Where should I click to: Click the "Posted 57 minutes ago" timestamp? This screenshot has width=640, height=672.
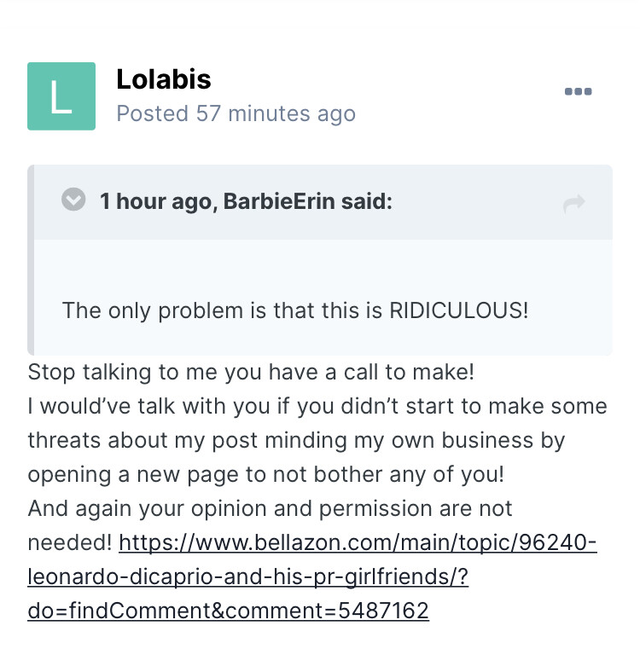236,113
